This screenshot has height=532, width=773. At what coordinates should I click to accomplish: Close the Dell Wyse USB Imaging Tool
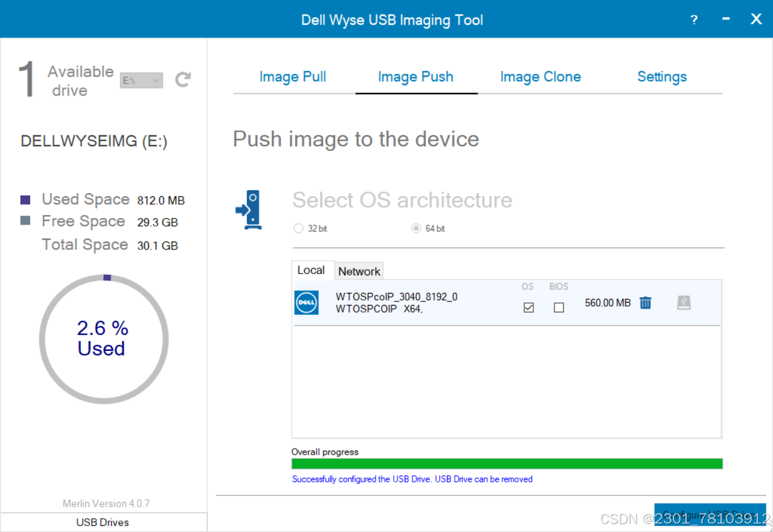[x=756, y=19]
